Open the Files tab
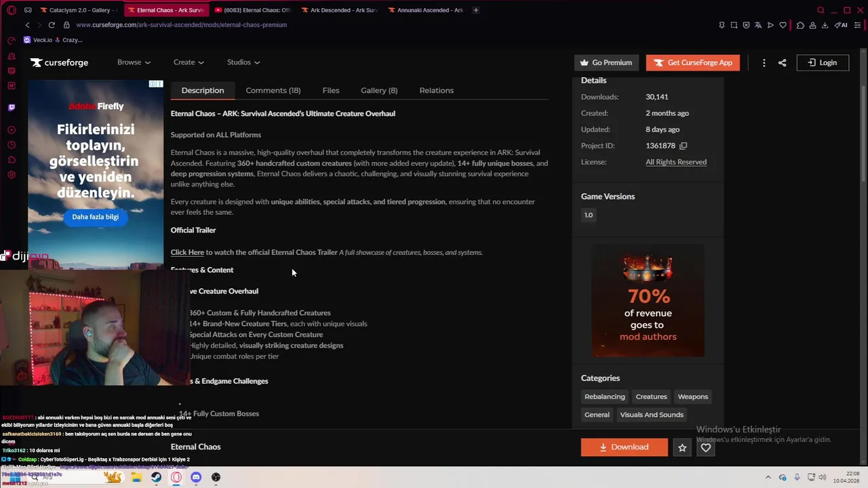The height and width of the screenshot is (488, 868). pos(331,90)
